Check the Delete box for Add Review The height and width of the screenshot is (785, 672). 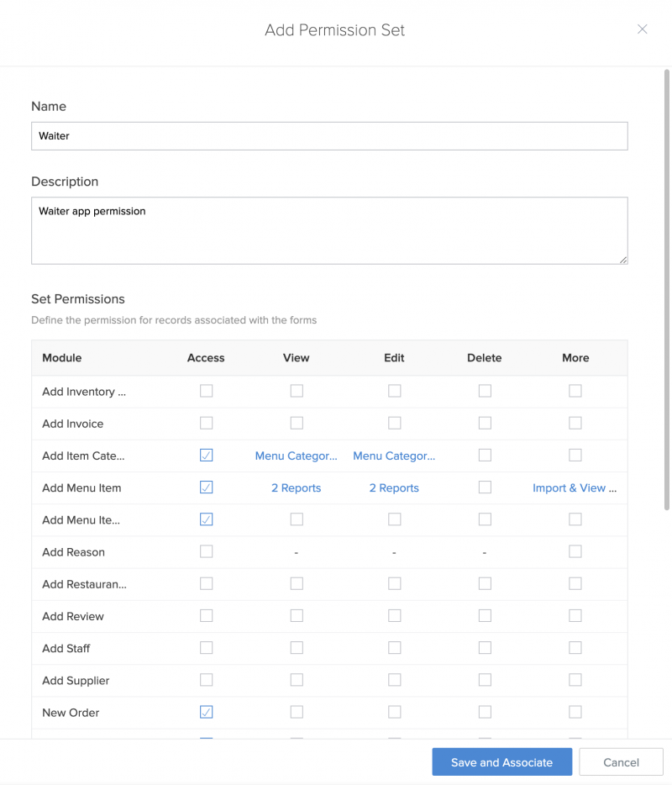[x=485, y=616]
